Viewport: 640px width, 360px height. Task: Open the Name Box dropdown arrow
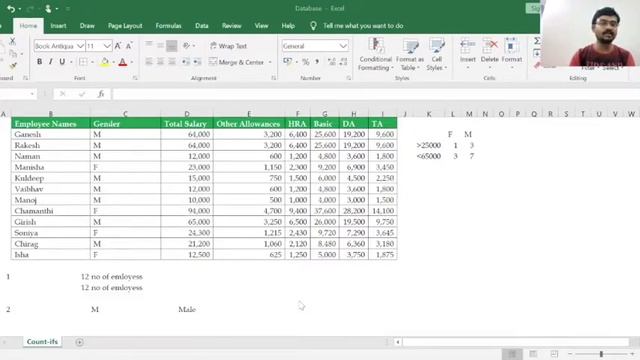32,94
